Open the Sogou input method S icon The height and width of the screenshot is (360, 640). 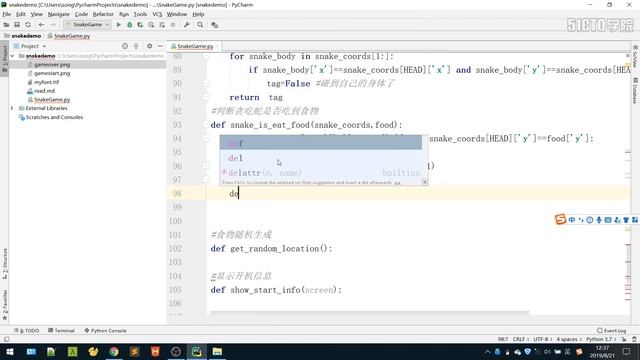[x=560, y=220]
